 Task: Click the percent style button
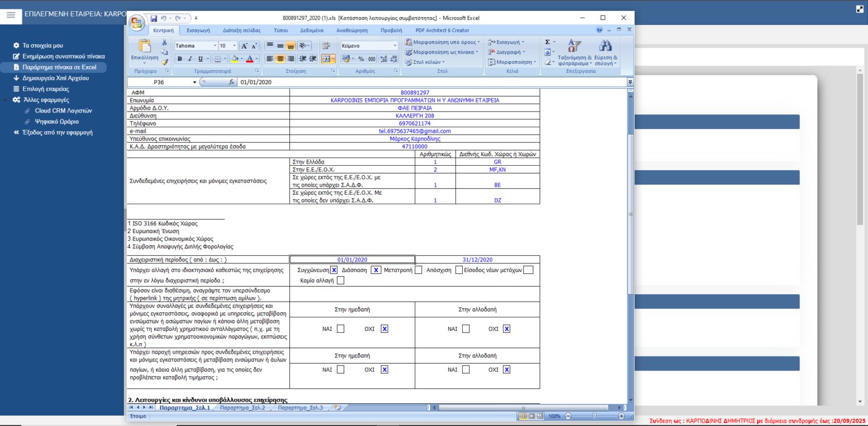pyautogui.click(x=361, y=59)
